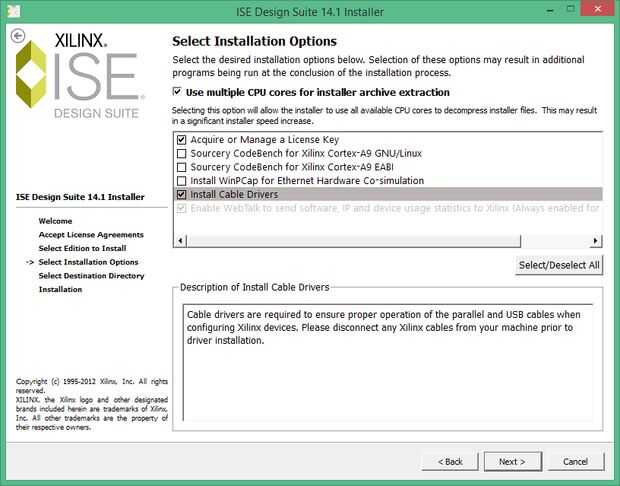Click Select Installation Options step
Viewport: 620px width, 486px height.
click(88, 262)
